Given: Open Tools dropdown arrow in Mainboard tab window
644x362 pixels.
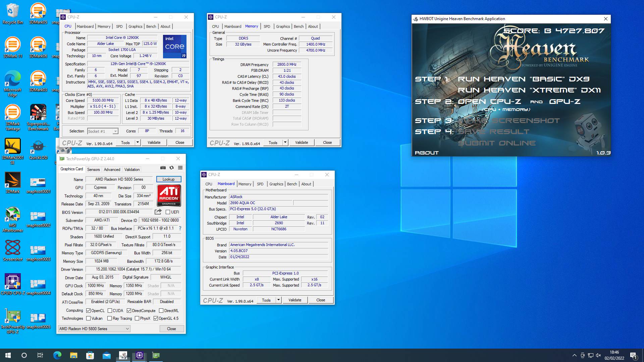Looking at the screenshot, I should point(278,300).
